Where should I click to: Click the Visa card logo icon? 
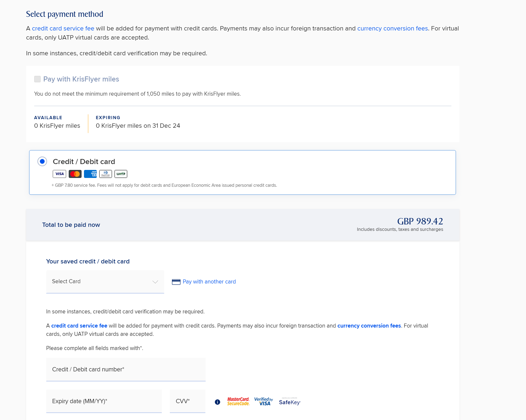point(59,174)
